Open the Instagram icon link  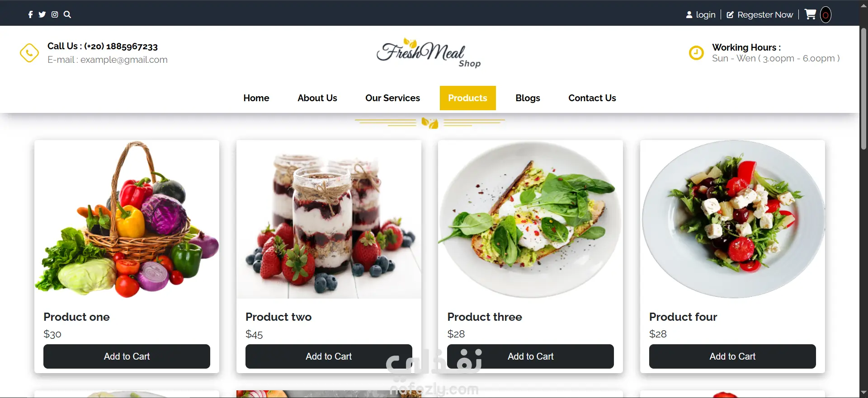point(55,14)
